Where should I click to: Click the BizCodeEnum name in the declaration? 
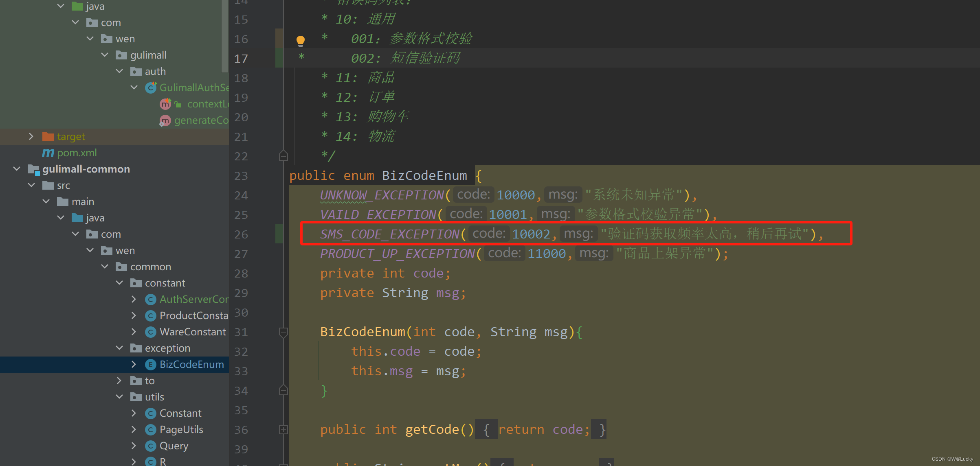(424, 176)
